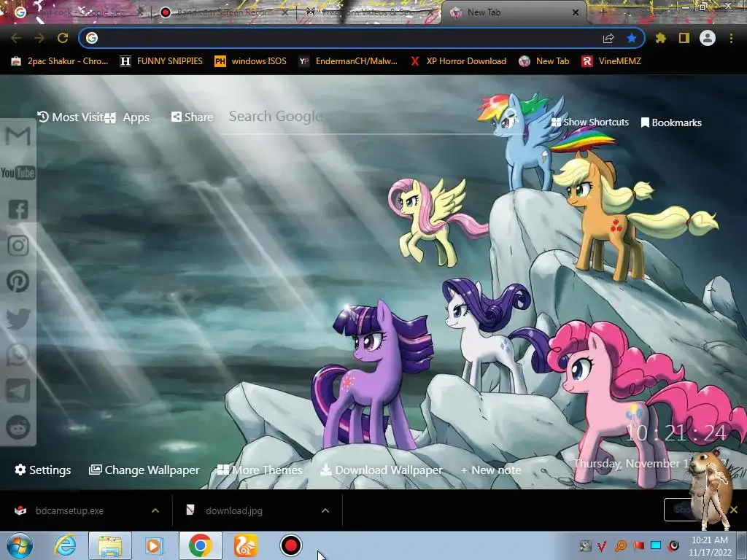Open Instagram sidebar shortcut
747x560 pixels.
click(x=18, y=246)
